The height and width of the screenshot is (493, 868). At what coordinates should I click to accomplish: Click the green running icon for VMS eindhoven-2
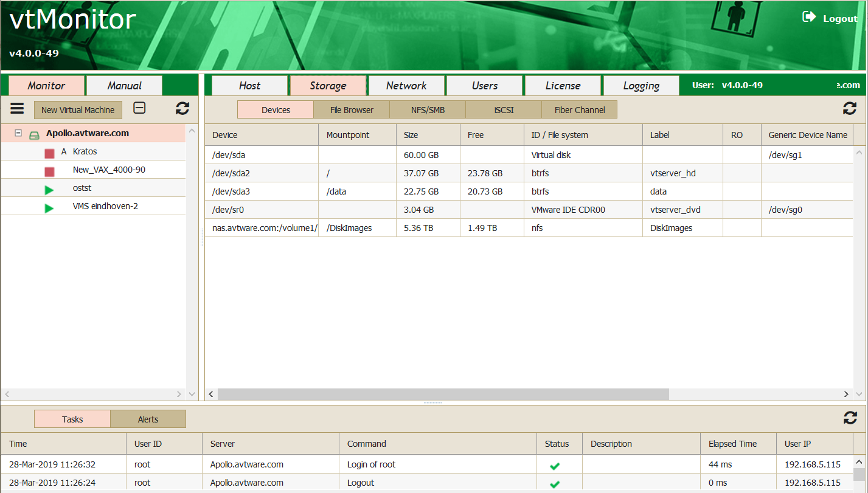(49, 209)
